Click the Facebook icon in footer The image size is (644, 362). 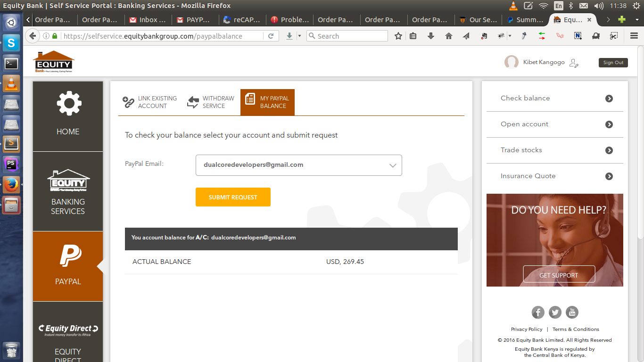pos(538,312)
